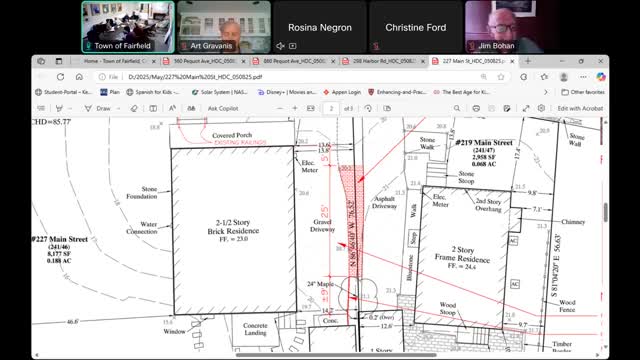The width and height of the screenshot is (640, 360).
Task: Open the favorites hub icon
Action: pyautogui.click(x=544, y=77)
